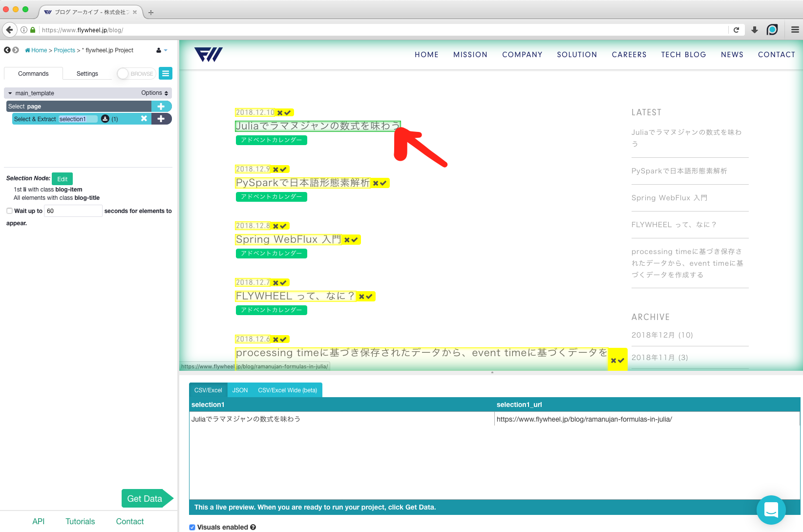Image resolution: width=803 pixels, height=532 pixels.
Task: Check the 'Wait up to' seconds checkbox
Action: click(9, 211)
